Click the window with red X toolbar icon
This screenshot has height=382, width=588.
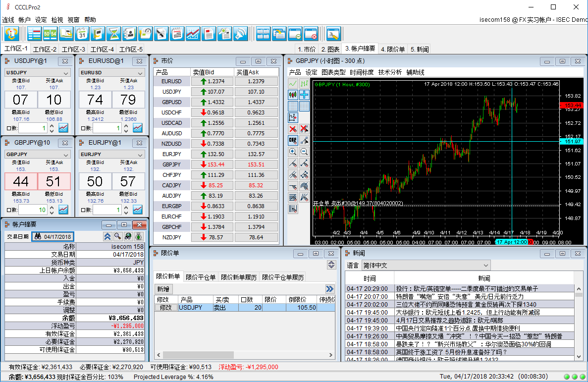(x=311, y=34)
